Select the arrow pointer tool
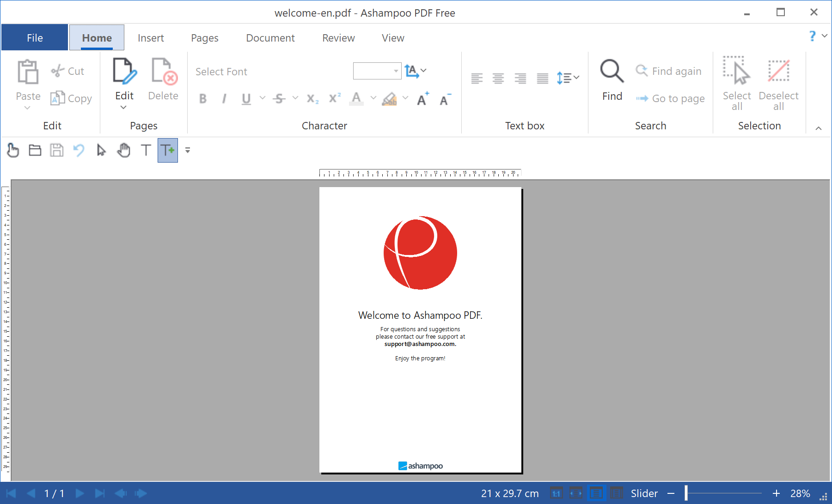The width and height of the screenshot is (832, 504). click(x=101, y=150)
